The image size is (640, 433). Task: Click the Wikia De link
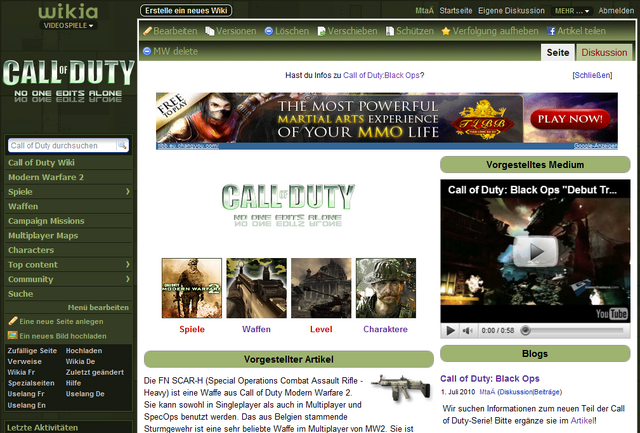point(80,362)
